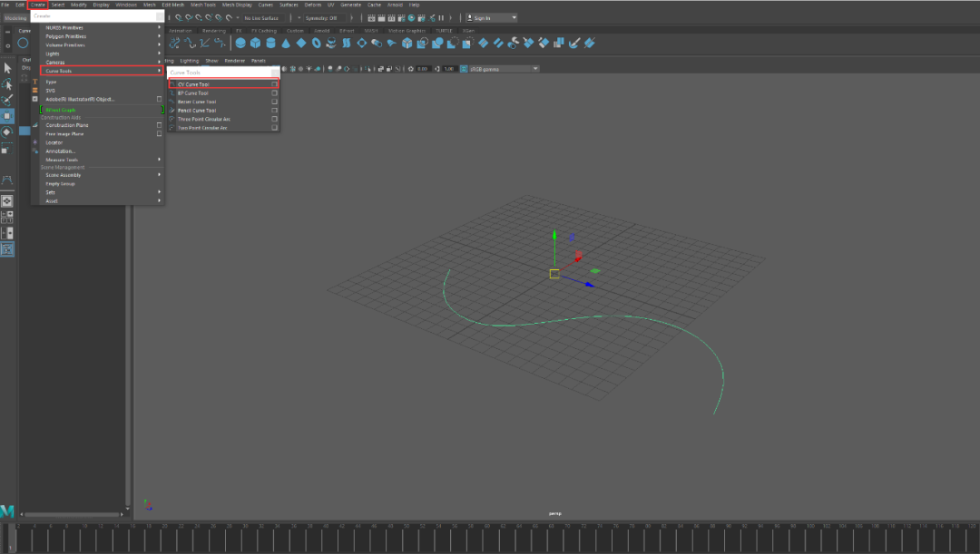The height and width of the screenshot is (554, 980).
Task: Open Two Point Circular Arc option box
Action: click(x=274, y=128)
